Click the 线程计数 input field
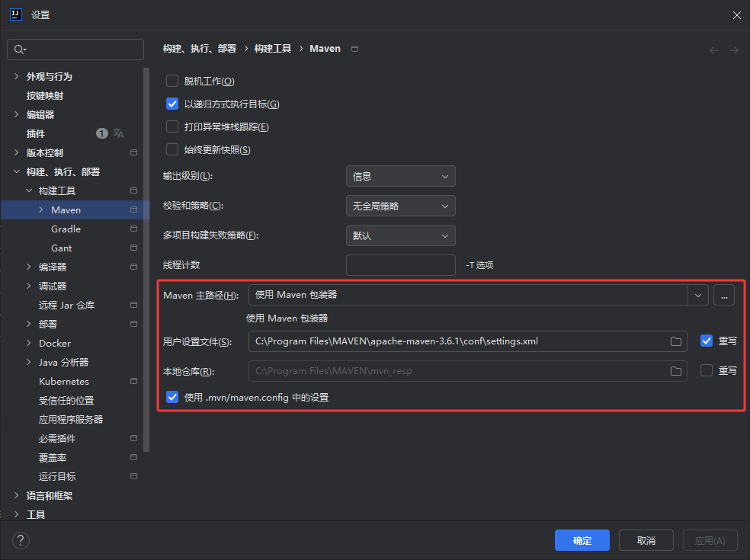750x560 pixels. pos(400,265)
